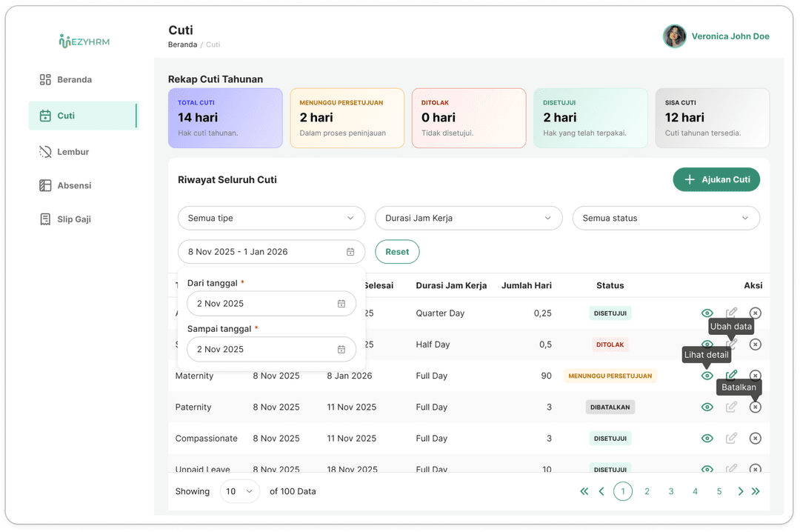The height and width of the screenshot is (532, 800).
Task: Select the Lembur menu icon in sidebar
Action: coord(44,150)
